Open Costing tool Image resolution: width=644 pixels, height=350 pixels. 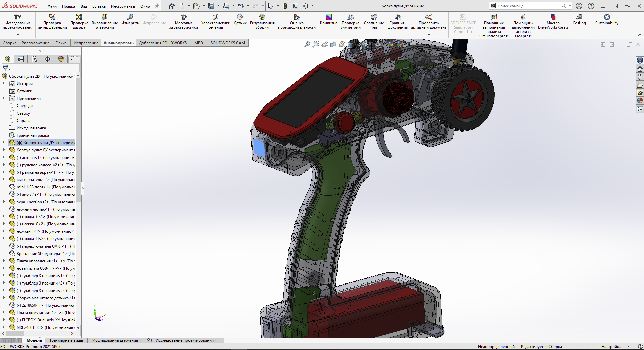coord(579,19)
